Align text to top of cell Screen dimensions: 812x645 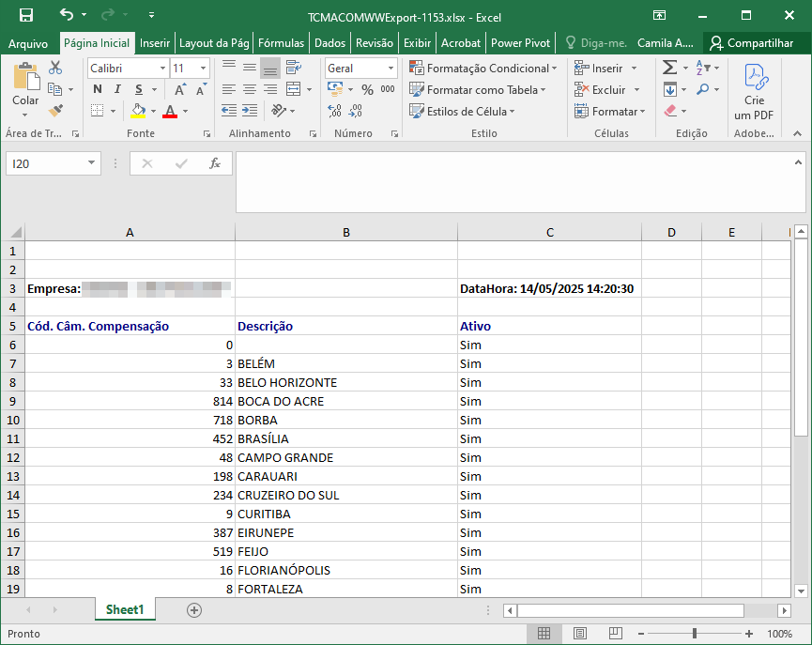tap(229, 68)
